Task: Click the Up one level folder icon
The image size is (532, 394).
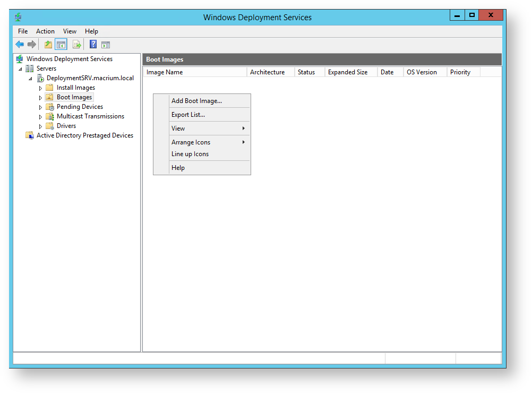Action: coord(48,45)
